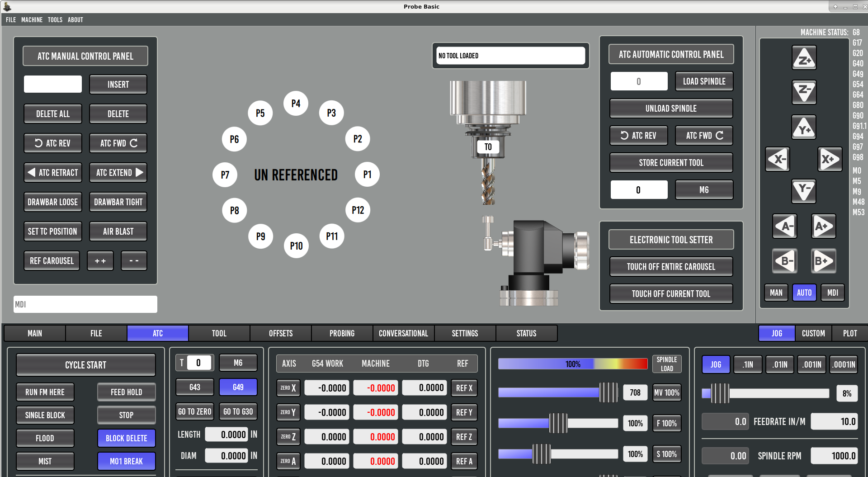Jog the Z axis up with Z+ arrow
The image size is (868, 477).
point(804,58)
